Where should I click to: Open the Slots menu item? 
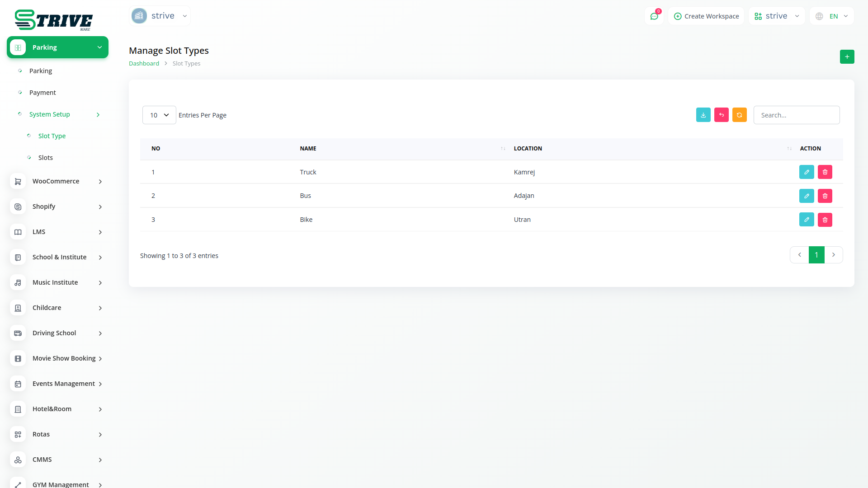click(x=46, y=158)
